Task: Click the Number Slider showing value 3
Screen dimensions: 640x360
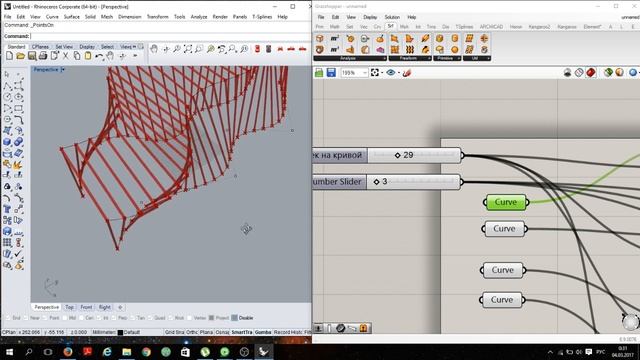Action: coord(387,182)
